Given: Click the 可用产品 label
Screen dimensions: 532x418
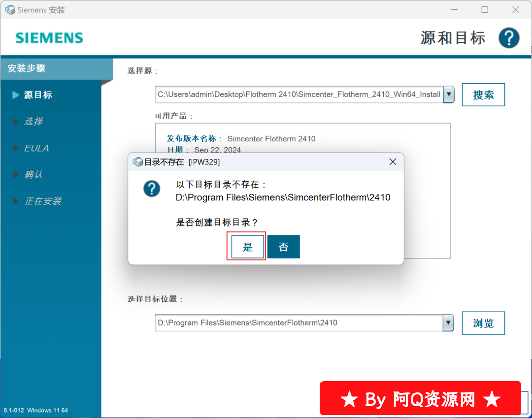Looking at the screenshot, I should [173, 116].
